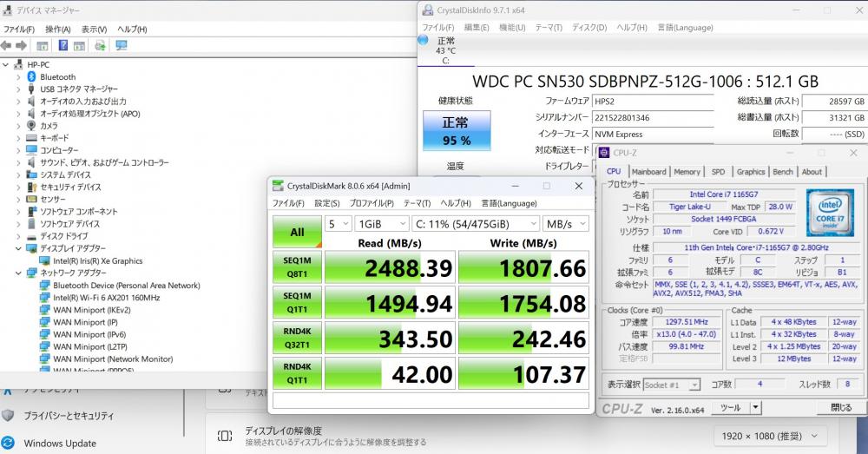Image resolution: width=868 pixels, height=454 pixels.
Task: Click the キーボード category icon
Action: click(x=31, y=138)
